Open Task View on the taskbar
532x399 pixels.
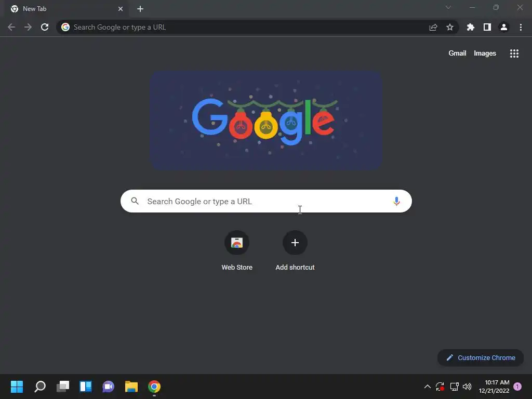[x=63, y=387]
